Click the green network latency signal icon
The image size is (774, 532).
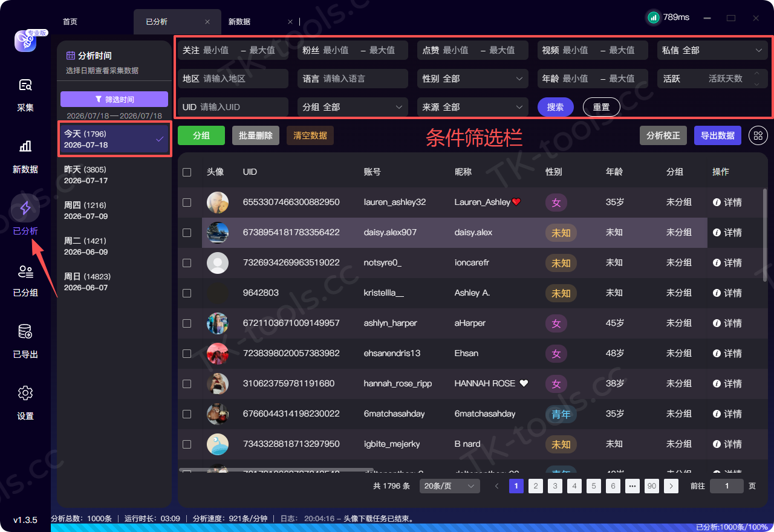click(x=653, y=18)
